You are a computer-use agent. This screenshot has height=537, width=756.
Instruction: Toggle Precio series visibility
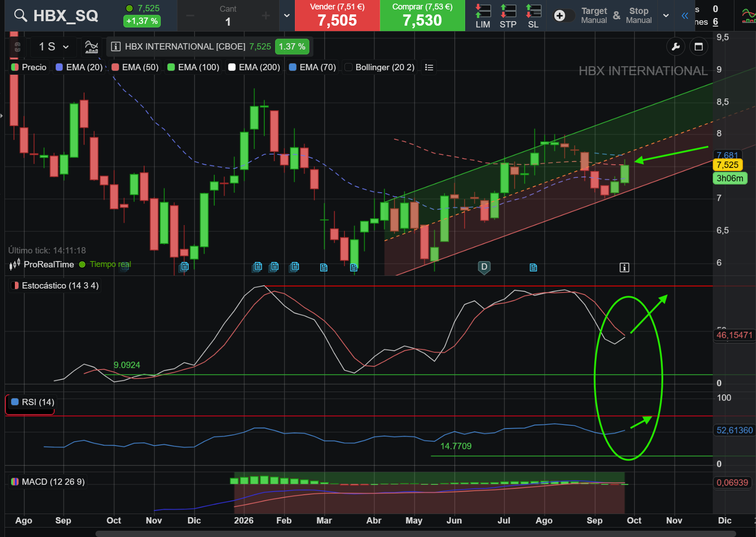coord(29,67)
